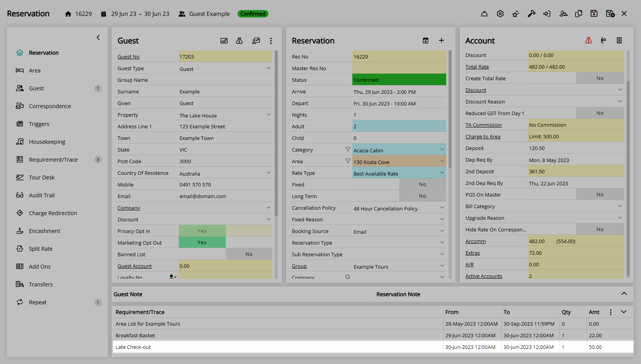641x364 pixels.
Task: Click the filter icon next to Area
Action: 348,161
